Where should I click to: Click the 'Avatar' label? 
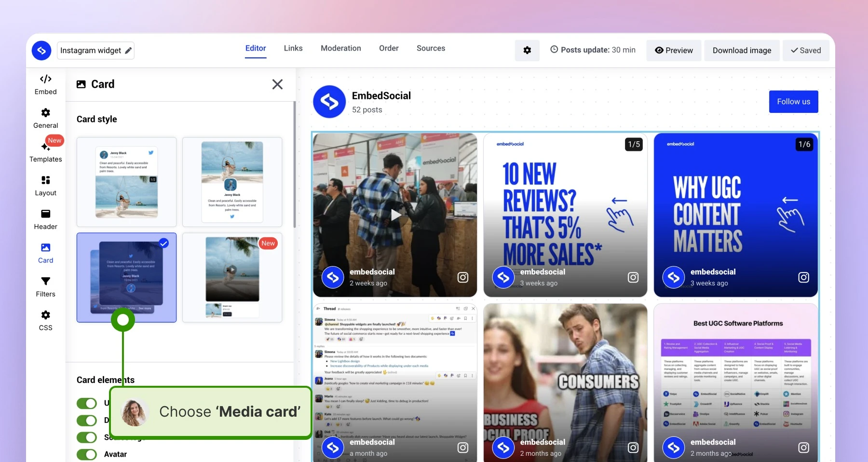coord(115,454)
